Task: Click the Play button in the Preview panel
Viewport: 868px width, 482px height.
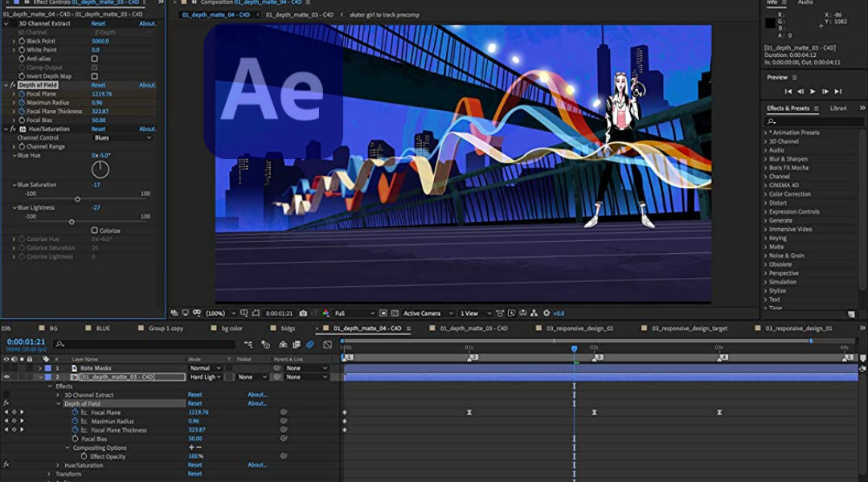Action: [813, 92]
